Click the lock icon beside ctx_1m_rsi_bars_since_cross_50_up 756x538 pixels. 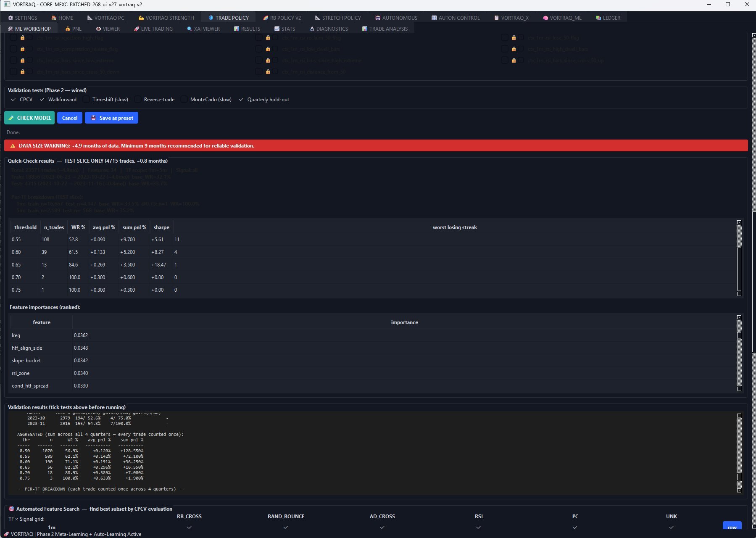(x=514, y=61)
